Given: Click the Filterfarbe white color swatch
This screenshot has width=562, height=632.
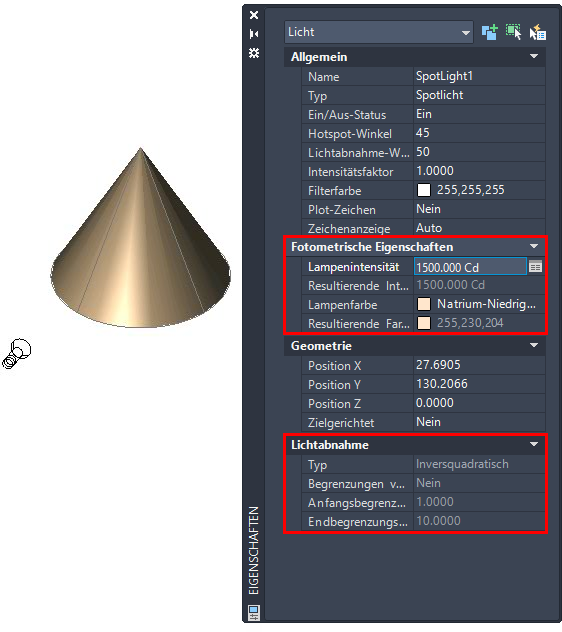Looking at the screenshot, I should [424, 190].
